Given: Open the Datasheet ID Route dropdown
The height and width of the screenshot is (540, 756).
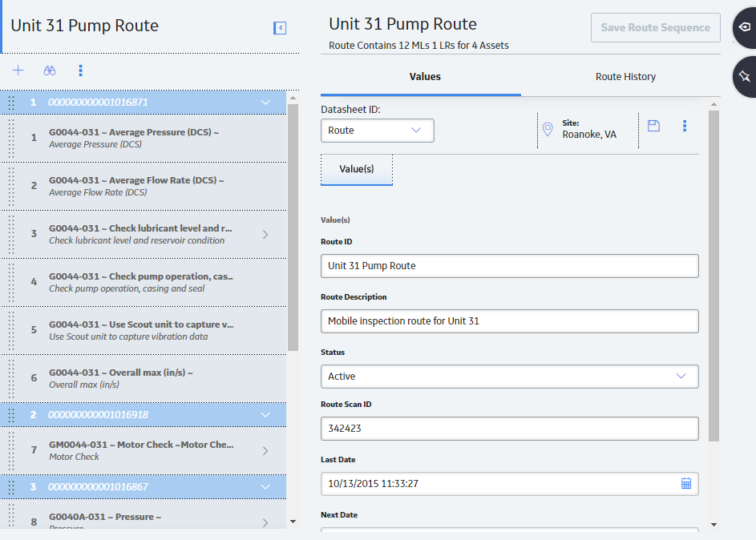Looking at the screenshot, I should [378, 131].
